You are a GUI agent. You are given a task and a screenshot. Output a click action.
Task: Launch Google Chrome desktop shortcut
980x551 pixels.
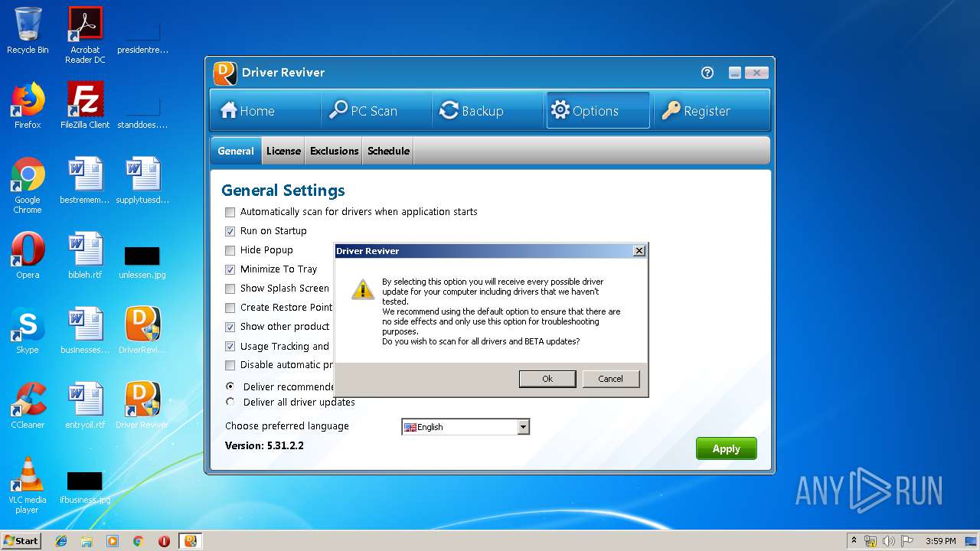click(x=28, y=185)
